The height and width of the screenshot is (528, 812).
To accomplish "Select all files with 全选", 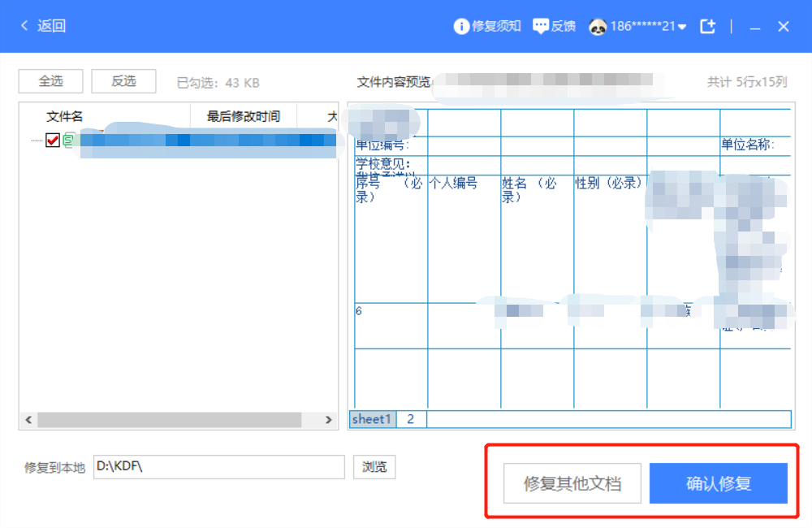I will tap(50, 81).
